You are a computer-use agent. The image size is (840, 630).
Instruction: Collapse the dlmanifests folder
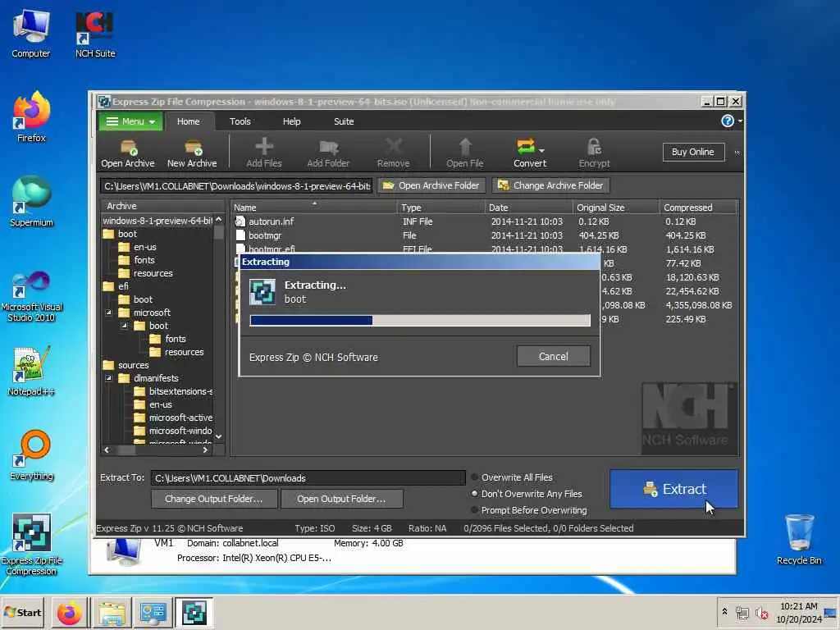pos(109,378)
